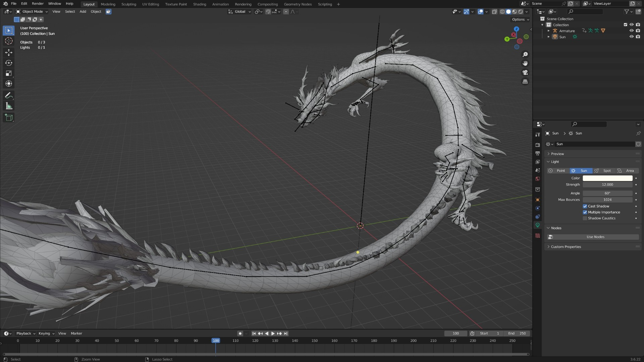Open the Object Data light properties tab

tap(538, 225)
